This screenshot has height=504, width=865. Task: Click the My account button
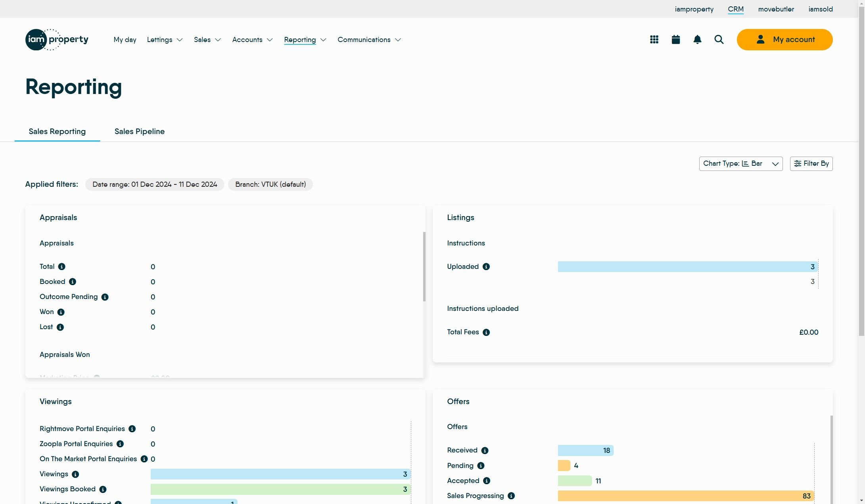point(784,40)
